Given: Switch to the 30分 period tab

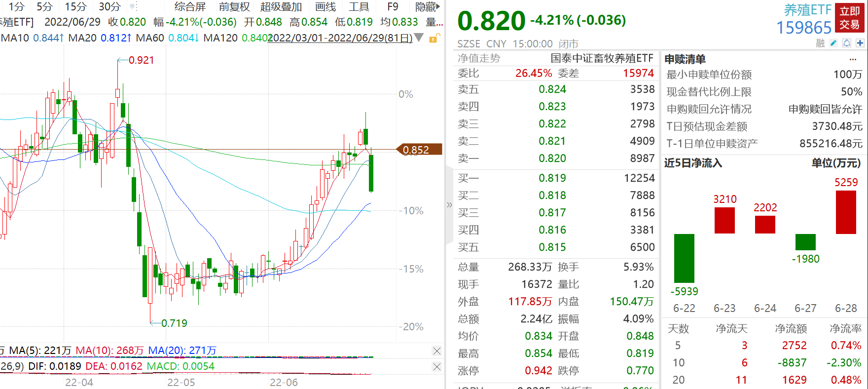Looking at the screenshot, I should 109,6.
